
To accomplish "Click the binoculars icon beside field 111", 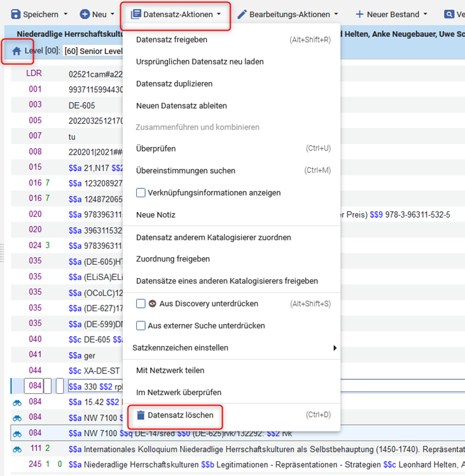I will pos(17,449).
